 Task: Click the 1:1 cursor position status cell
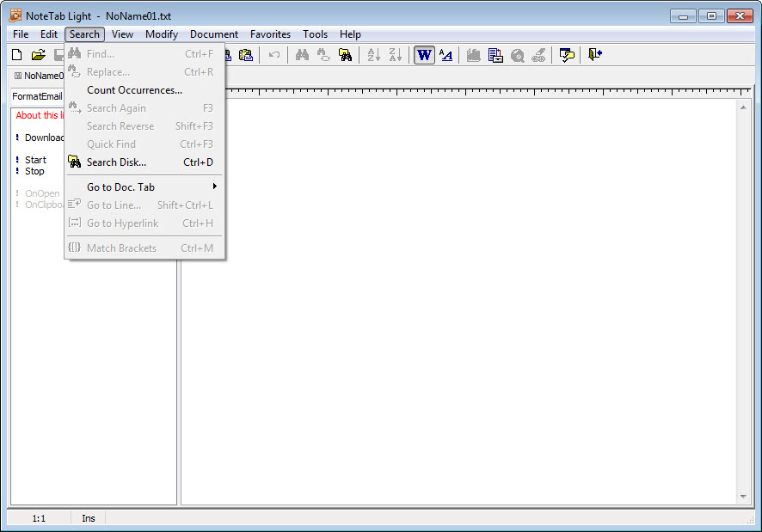(39, 518)
